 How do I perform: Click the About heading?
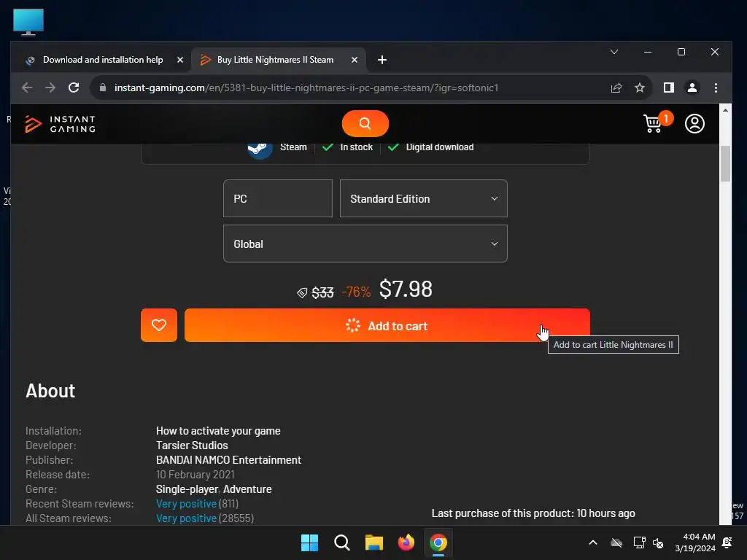pos(50,391)
